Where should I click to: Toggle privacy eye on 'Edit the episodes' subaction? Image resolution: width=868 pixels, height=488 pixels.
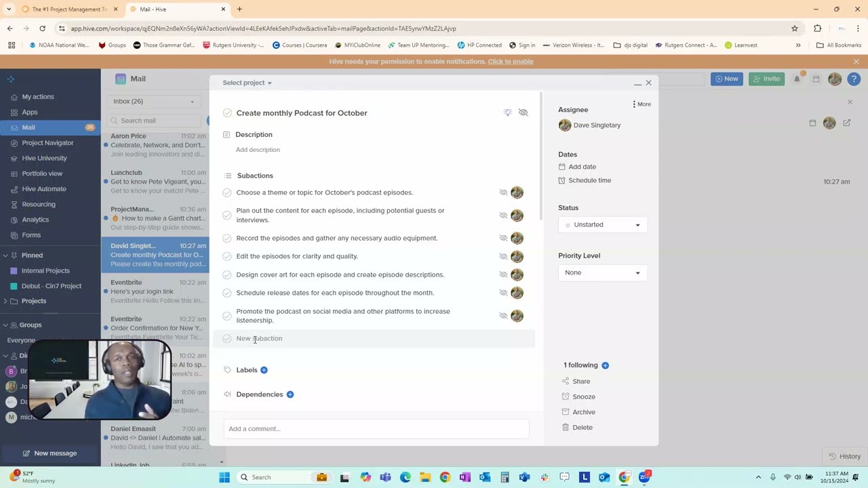(503, 256)
